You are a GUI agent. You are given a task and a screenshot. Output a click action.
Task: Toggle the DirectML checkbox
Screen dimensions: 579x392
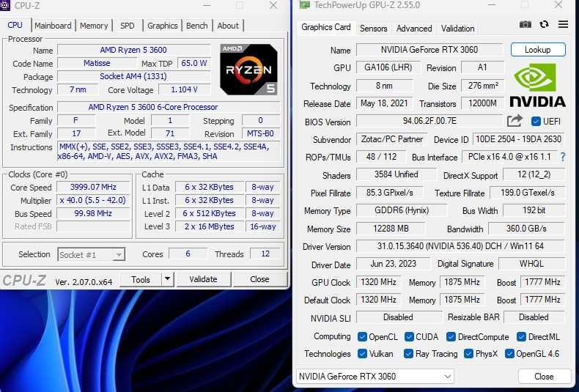(x=521, y=336)
